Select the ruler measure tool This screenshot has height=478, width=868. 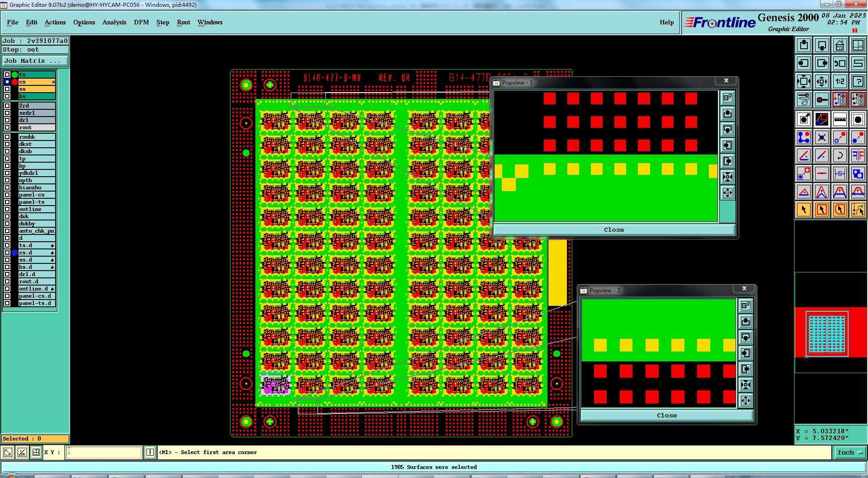tap(840, 119)
